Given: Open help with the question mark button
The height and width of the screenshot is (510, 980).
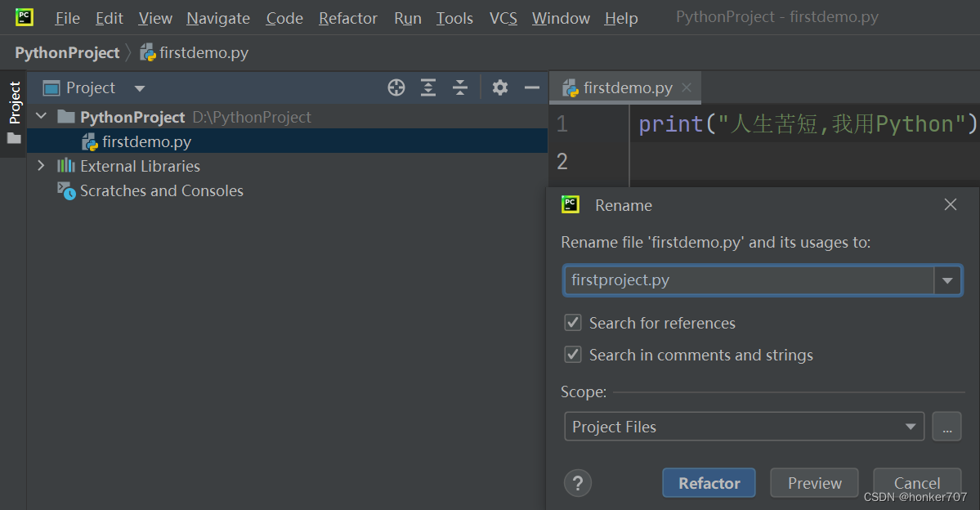Looking at the screenshot, I should tap(578, 483).
